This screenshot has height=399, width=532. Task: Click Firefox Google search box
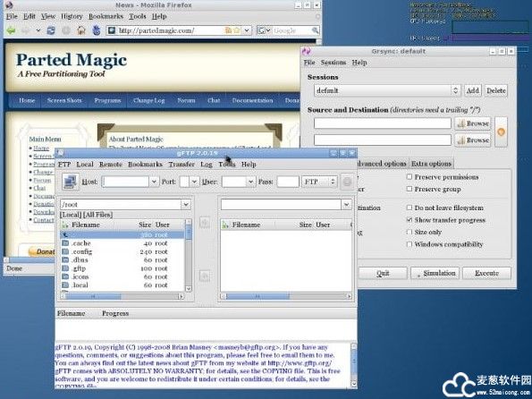pyautogui.click(x=291, y=30)
